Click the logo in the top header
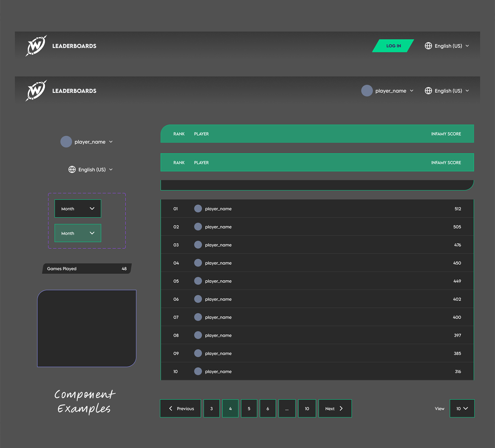Image resolution: width=495 pixels, height=448 pixels. tap(36, 46)
